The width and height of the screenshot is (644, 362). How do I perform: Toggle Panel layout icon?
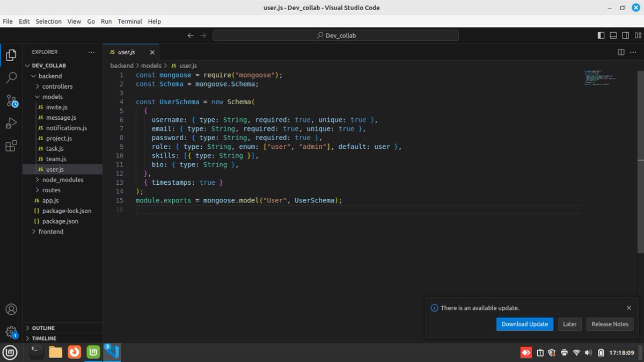pos(613,35)
